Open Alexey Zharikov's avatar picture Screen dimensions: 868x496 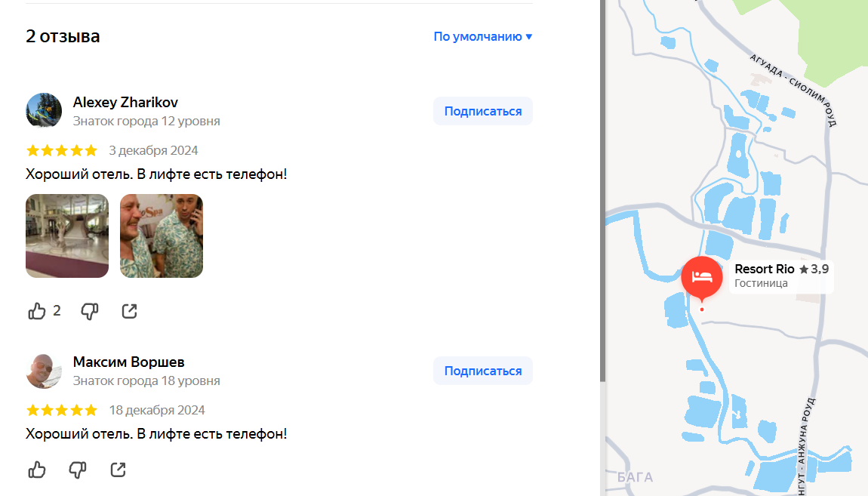point(44,110)
